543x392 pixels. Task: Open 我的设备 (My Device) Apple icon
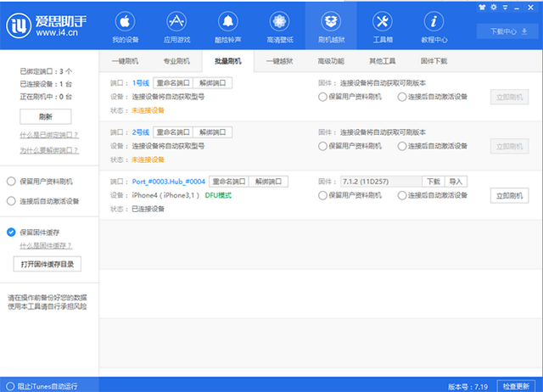click(x=126, y=21)
